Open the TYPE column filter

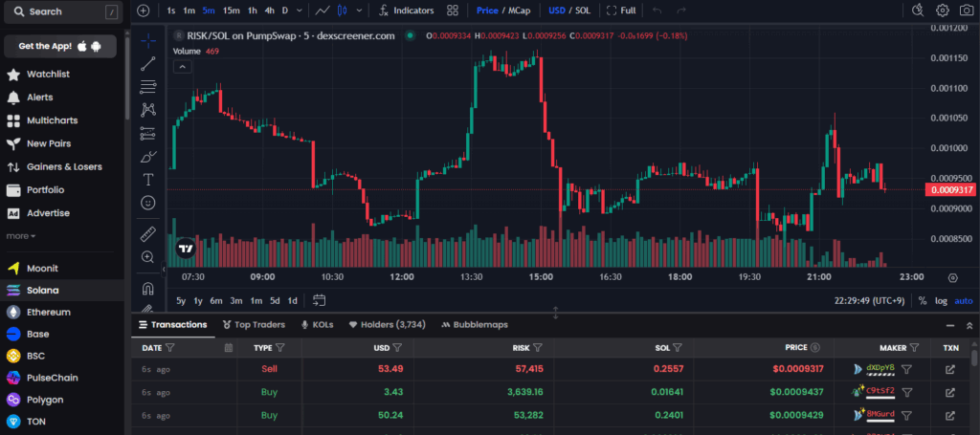tap(280, 348)
